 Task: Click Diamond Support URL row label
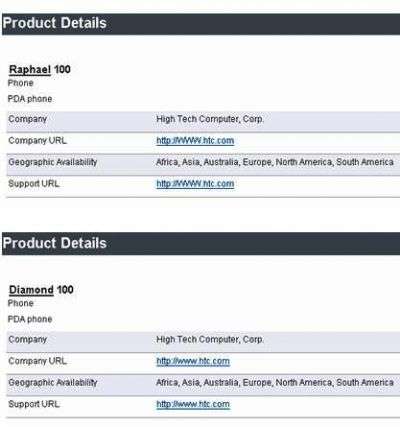coord(34,404)
